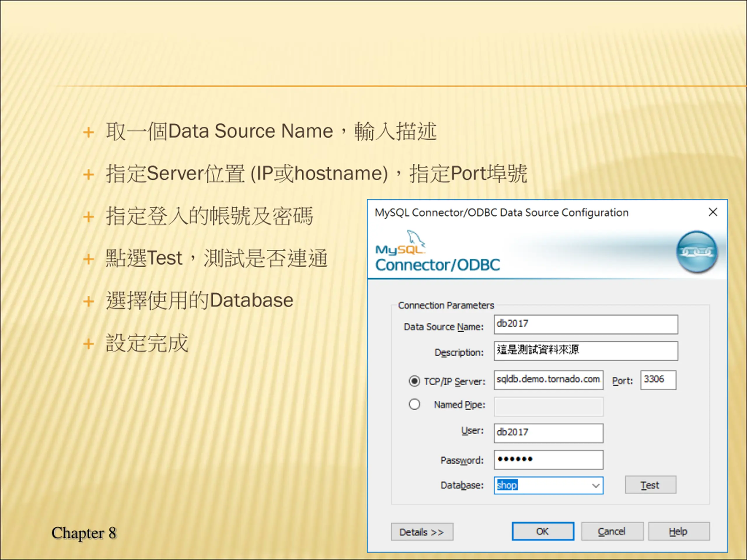Select the Named Pipe radio button

[x=414, y=404]
